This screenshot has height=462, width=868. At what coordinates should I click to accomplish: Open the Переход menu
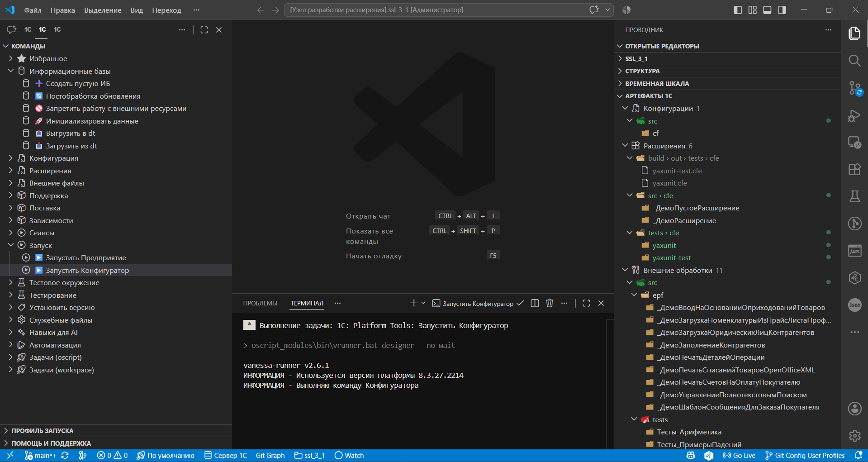pos(166,10)
